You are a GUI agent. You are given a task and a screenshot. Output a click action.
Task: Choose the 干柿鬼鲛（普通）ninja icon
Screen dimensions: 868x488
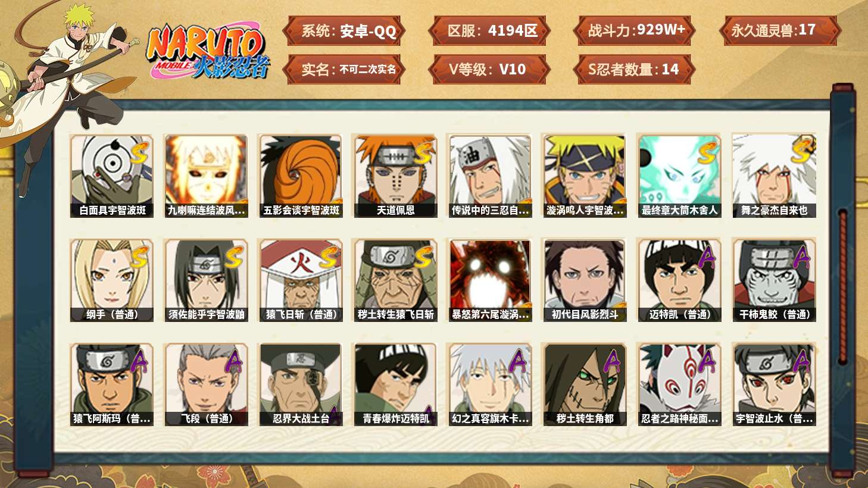click(x=774, y=280)
